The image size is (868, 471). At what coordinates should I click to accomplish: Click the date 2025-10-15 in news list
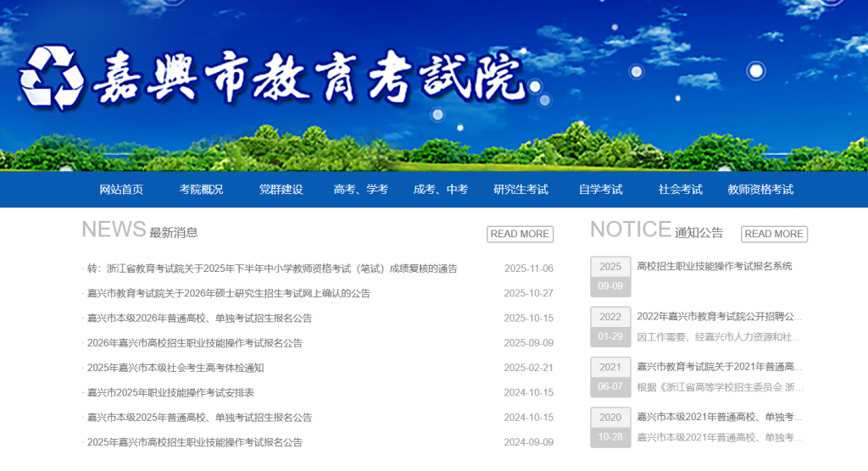click(x=529, y=319)
